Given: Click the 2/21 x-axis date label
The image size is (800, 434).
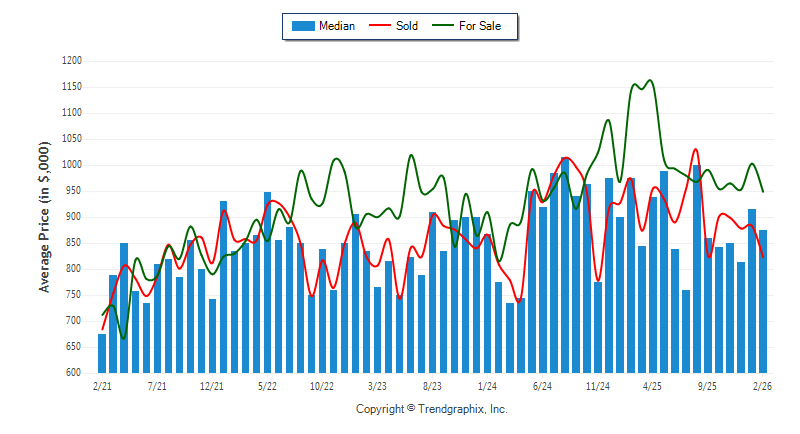Looking at the screenshot, I should [x=102, y=385].
